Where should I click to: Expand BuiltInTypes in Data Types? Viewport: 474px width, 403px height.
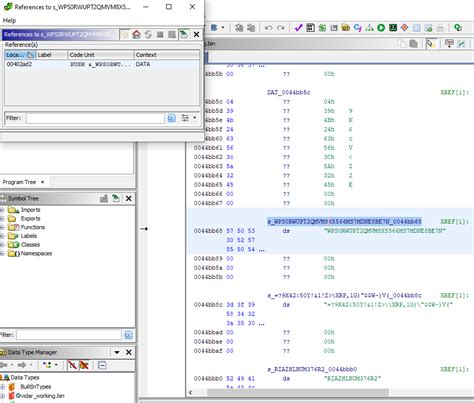click(x=2, y=387)
